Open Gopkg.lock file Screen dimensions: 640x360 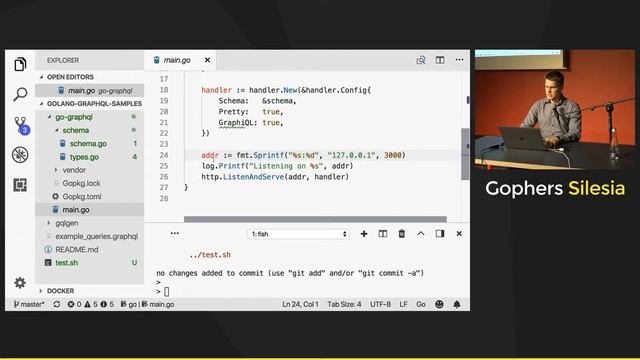90,183
